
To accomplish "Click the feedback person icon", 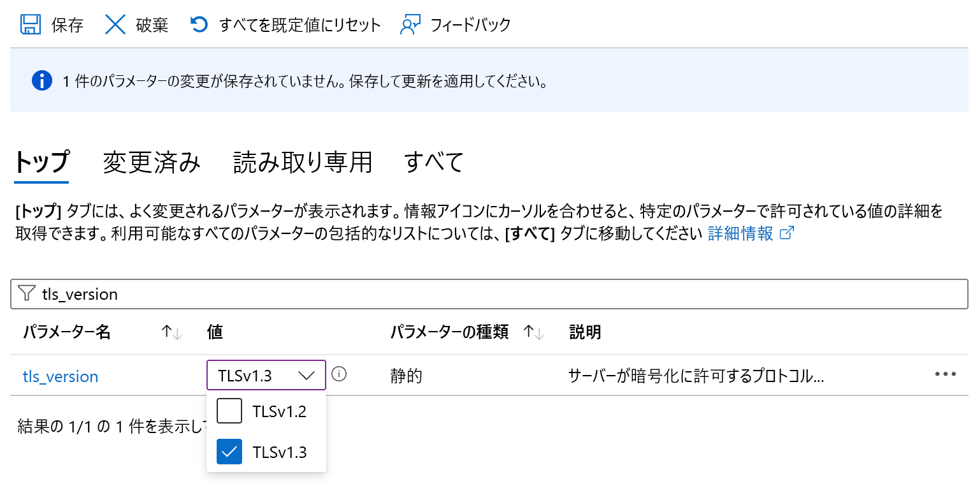I will [410, 25].
